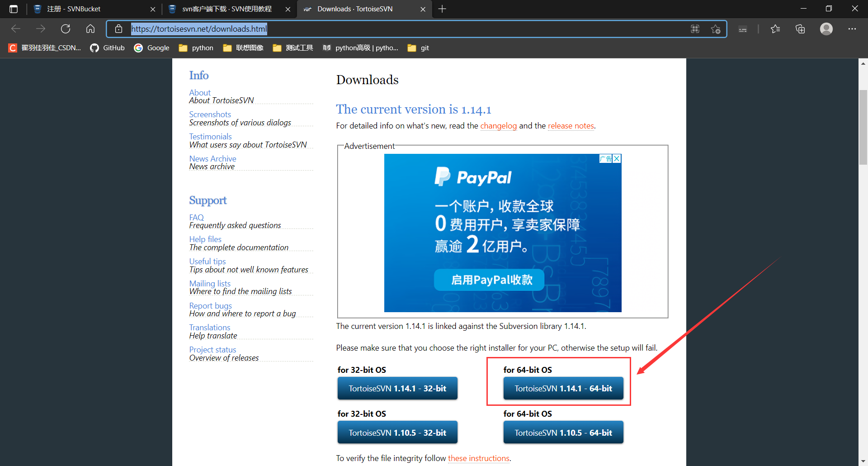
Task: Click the 启用PayPal收款 button in the ad
Action: pos(489,280)
